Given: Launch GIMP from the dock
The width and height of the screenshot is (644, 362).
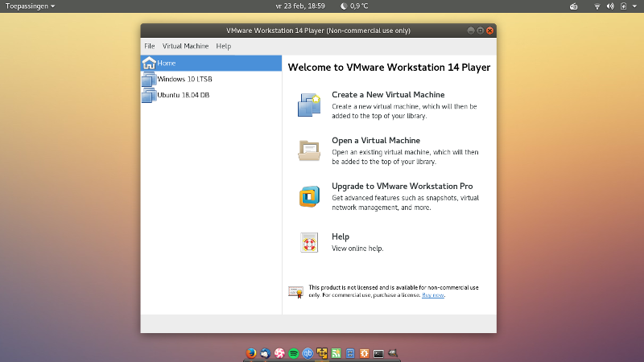Looking at the screenshot, I should pos(393,353).
